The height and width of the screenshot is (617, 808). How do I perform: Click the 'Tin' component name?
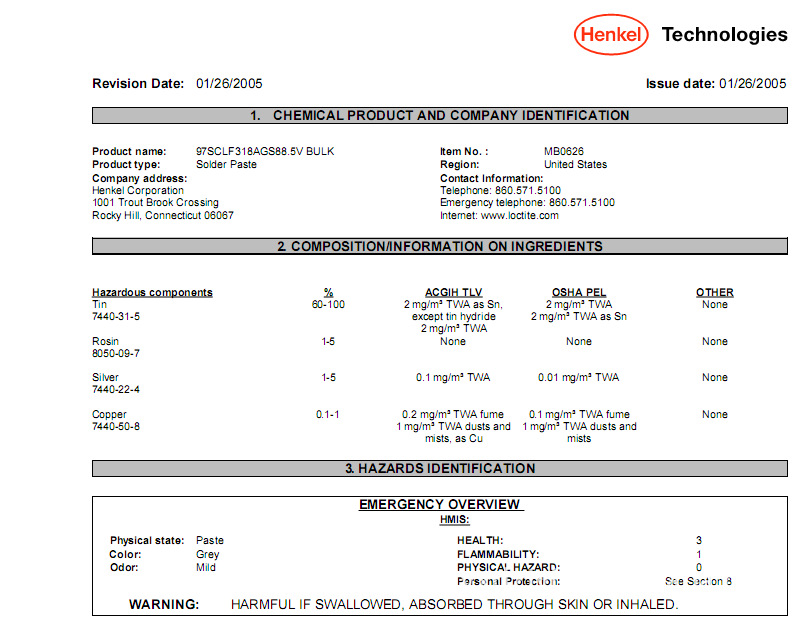point(99,305)
